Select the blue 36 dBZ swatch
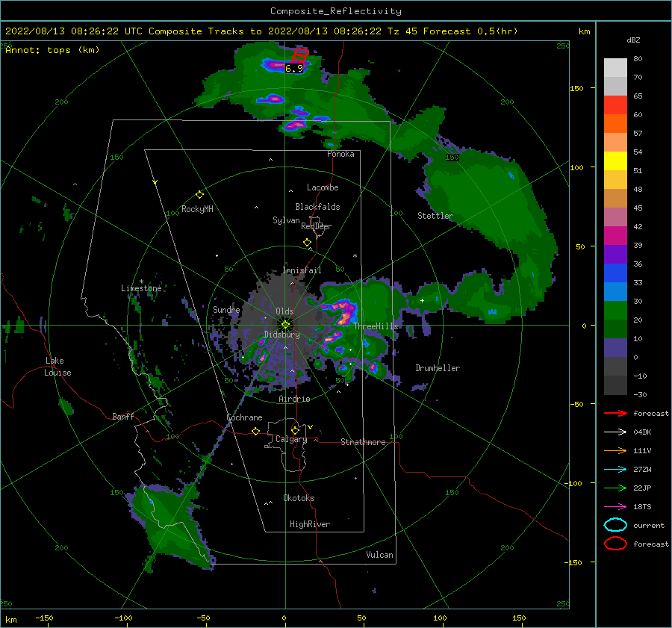 pos(615,273)
